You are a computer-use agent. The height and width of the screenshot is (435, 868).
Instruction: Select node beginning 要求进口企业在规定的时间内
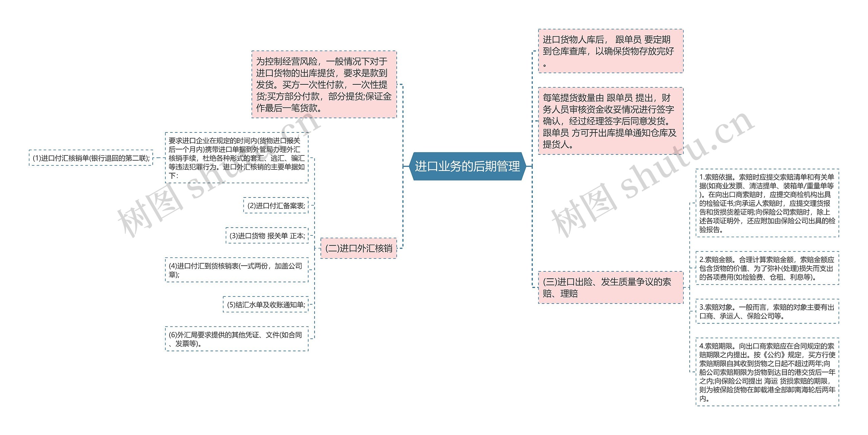point(237,158)
